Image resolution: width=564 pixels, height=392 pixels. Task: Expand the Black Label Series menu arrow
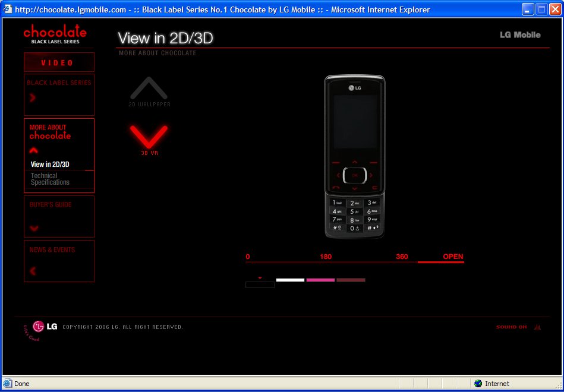33,97
